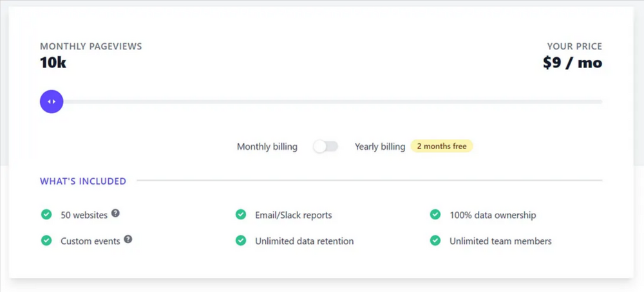Screen dimensions: 644x292
Task: Click the checkmark beside Unlimited data retention
Action: click(241, 241)
